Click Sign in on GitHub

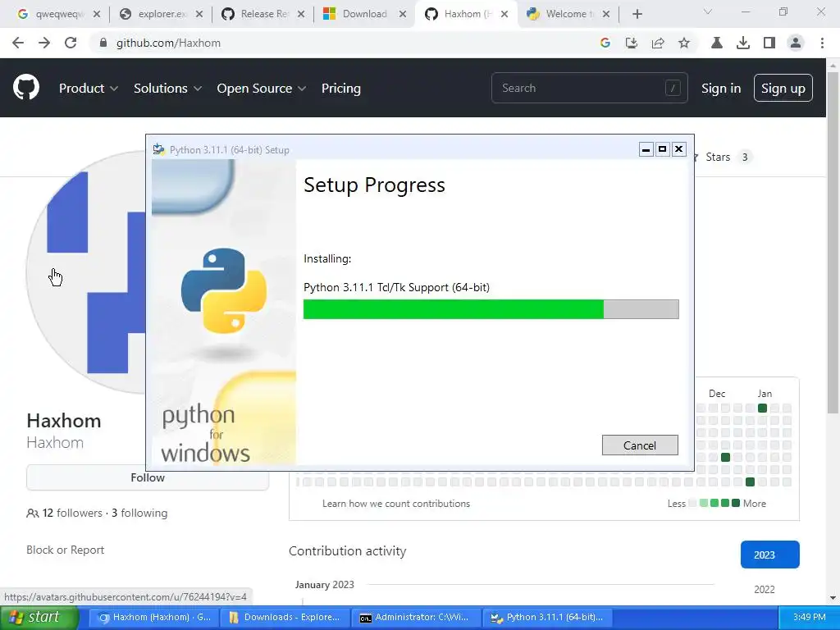point(721,88)
